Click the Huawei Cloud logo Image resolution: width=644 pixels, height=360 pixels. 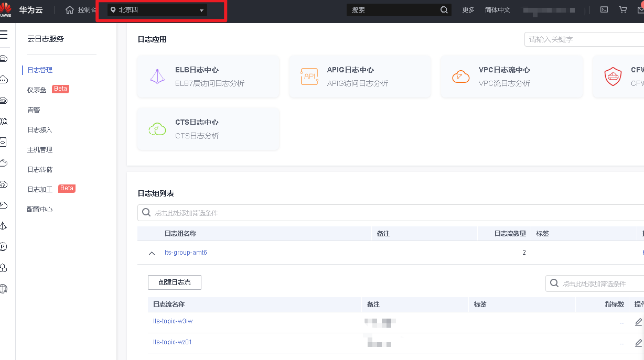coord(6,10)
